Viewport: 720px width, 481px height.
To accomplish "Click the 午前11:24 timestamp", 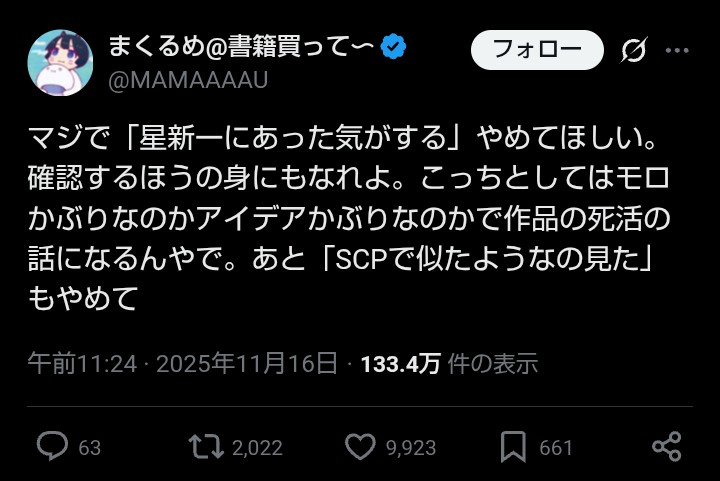I will 82,364.
